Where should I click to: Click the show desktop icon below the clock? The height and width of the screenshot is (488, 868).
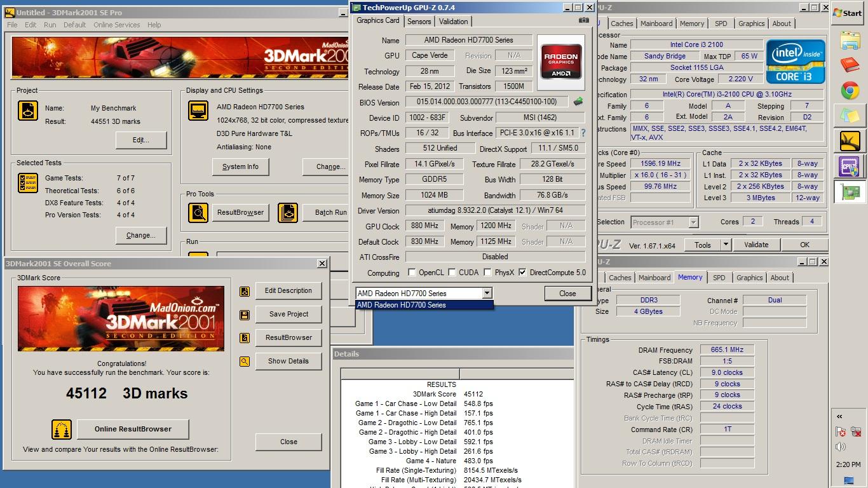point(849,480)
